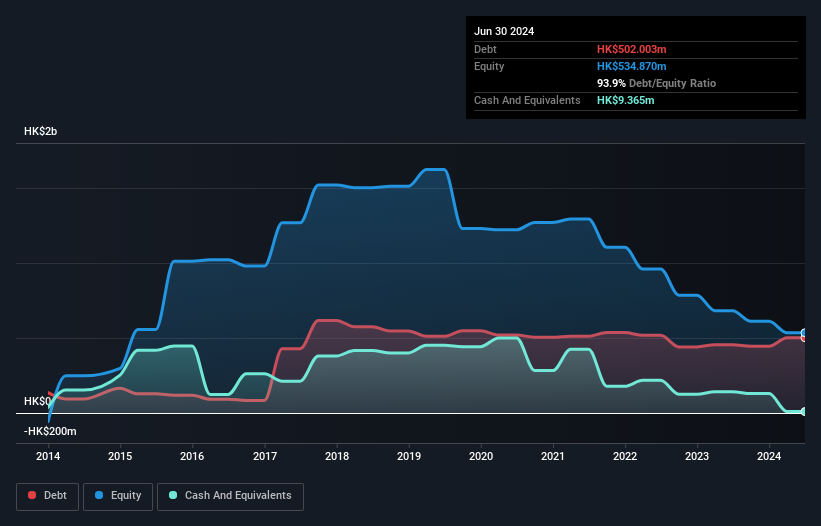
Task: Toggle the Equity series legend button
Action: pyautogui.click(x=118, y=496)
